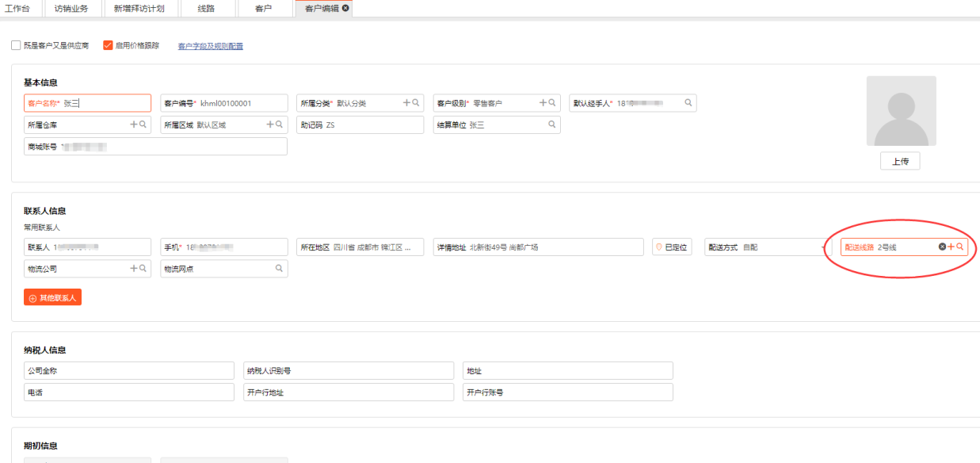The image size is (980, 463).
Task: Open the 客户字段及规则配置 link
Action: click(x=210, y=47)
